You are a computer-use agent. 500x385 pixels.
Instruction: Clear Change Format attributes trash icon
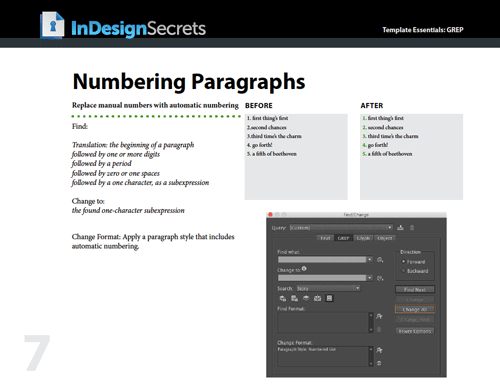pos(379,363)
